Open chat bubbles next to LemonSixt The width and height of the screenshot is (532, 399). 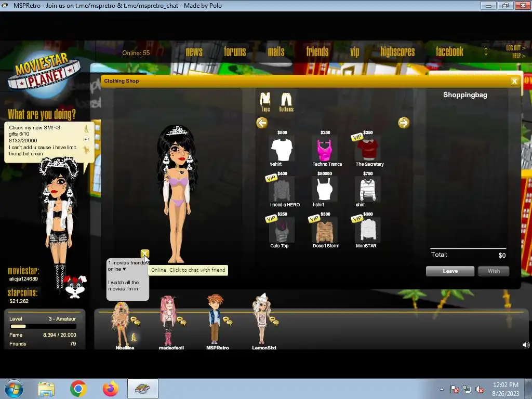point(274,321)
